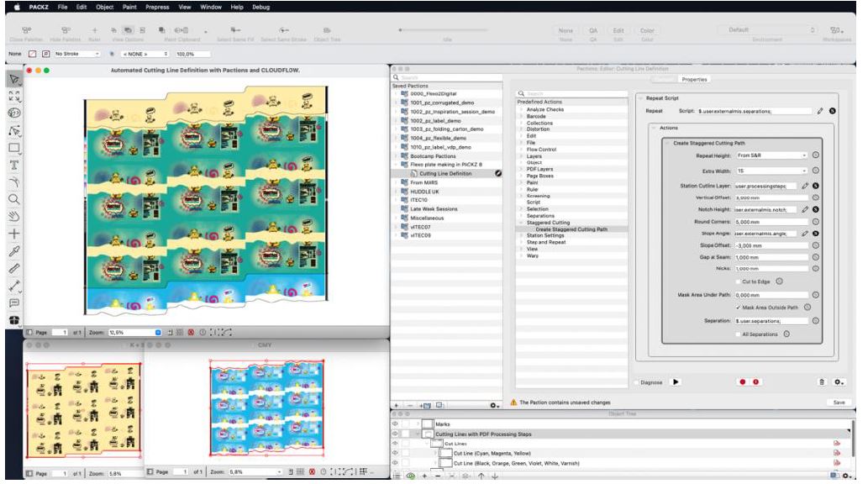The height and width of the screenshot is (484, 868).
Task: Click the trash icon in the Pactions editor
Action: pos(823,381)
